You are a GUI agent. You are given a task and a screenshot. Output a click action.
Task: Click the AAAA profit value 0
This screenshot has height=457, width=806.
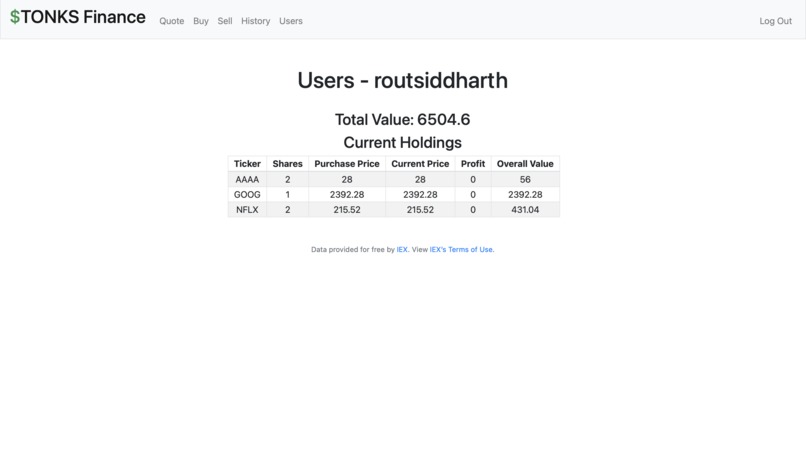(x=473, y=179)
